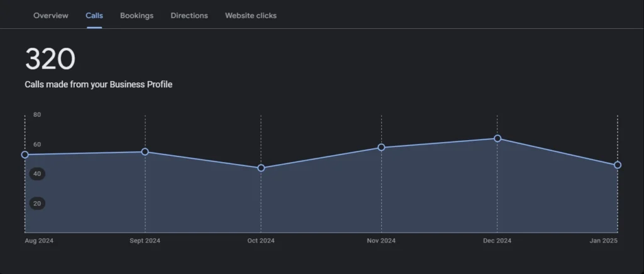The width and height of the screenshot is (644, 274).
Task: Click the 320 total calls number
Action: (x=50, y=60)
